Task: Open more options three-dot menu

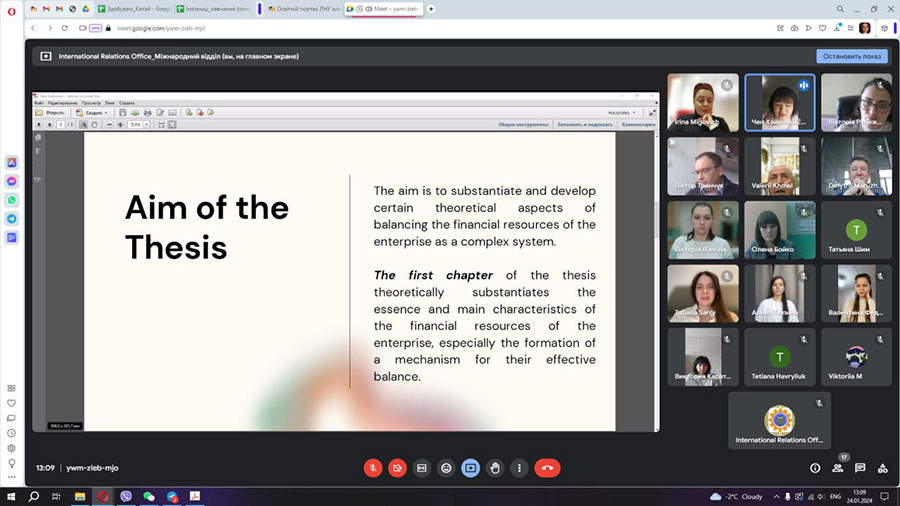Action: coord(519,468)
